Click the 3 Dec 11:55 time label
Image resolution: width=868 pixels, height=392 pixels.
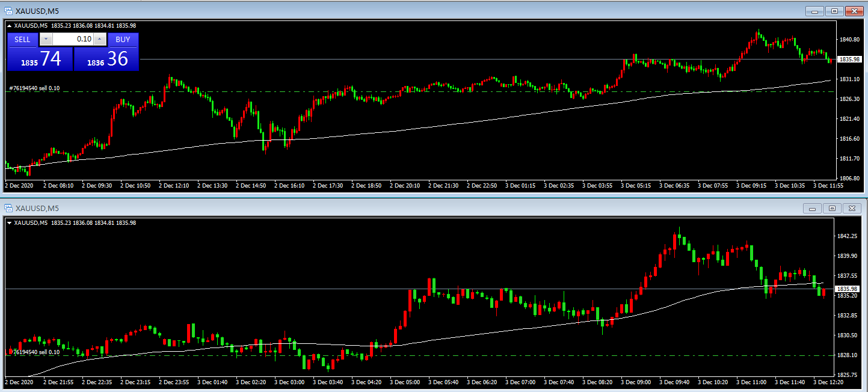828,186
